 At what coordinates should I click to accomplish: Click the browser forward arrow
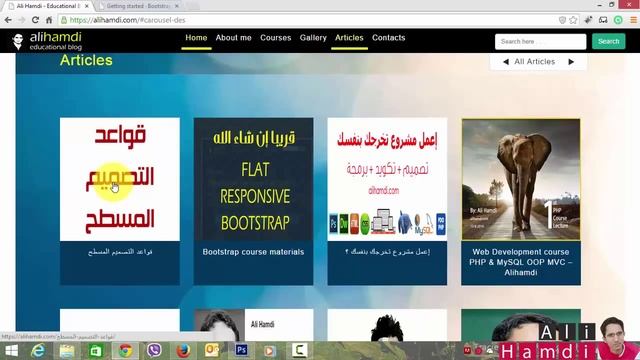[22, 20]
